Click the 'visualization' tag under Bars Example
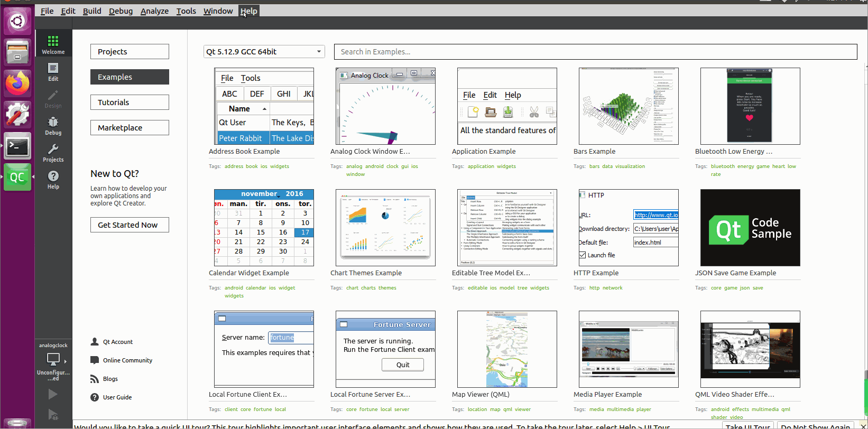The width and height of the screenshot is (868, 429). click(x=630, y=166)
